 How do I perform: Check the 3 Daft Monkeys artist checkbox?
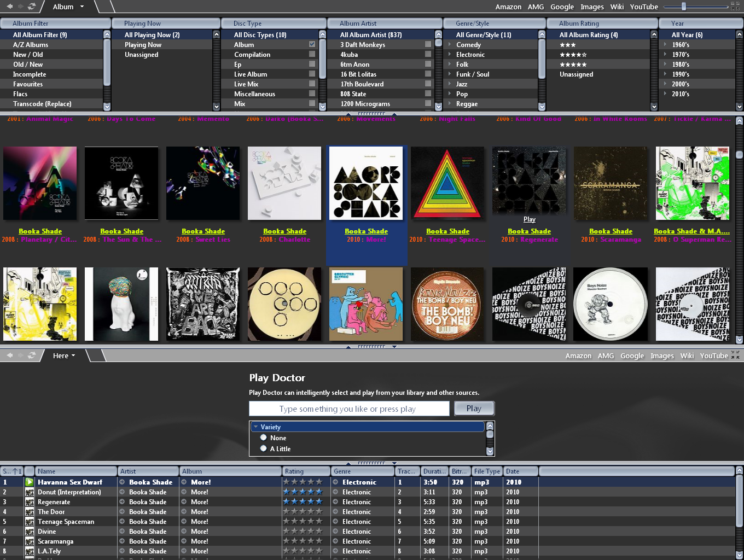(x=428, y=44)
